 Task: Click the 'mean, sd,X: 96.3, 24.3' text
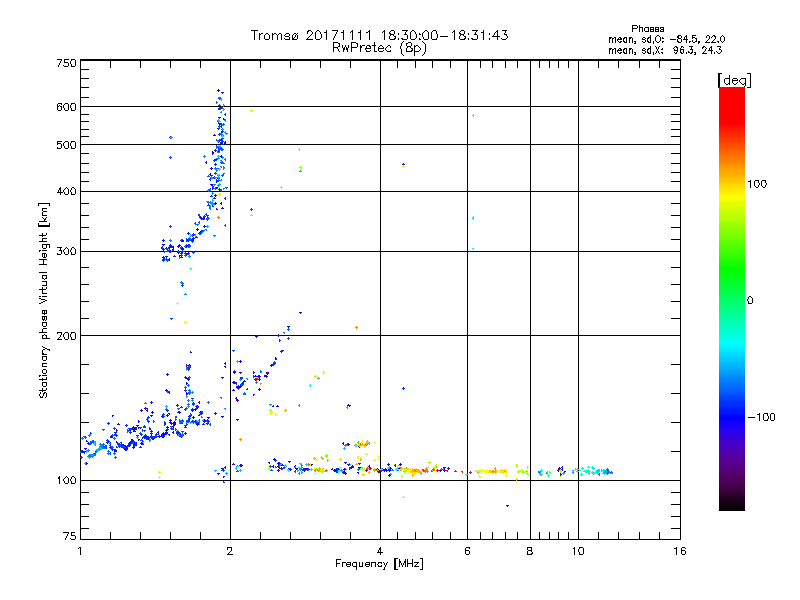click(665, 50)
